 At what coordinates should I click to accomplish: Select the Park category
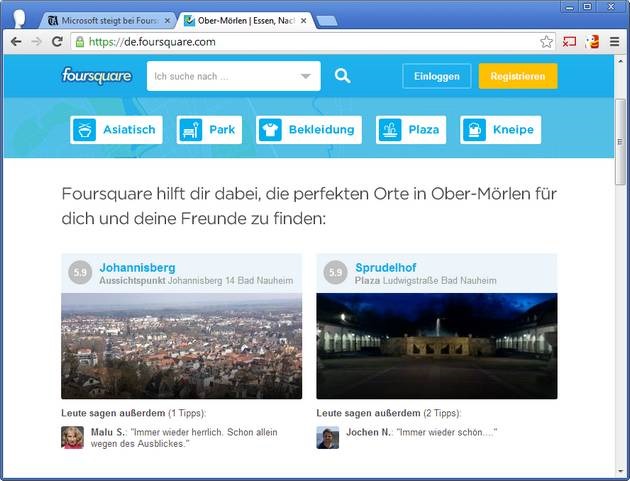click(209, 130)
